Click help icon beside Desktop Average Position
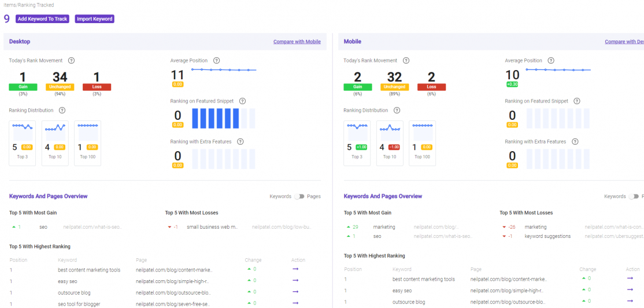The image size is (644, 308). point(216,60)
